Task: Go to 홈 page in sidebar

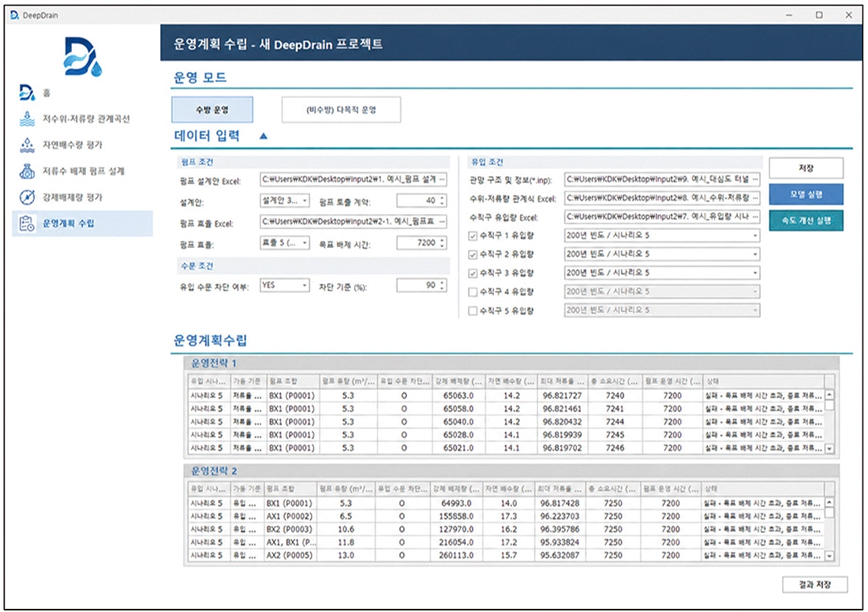Action: [x=47, y=93]
